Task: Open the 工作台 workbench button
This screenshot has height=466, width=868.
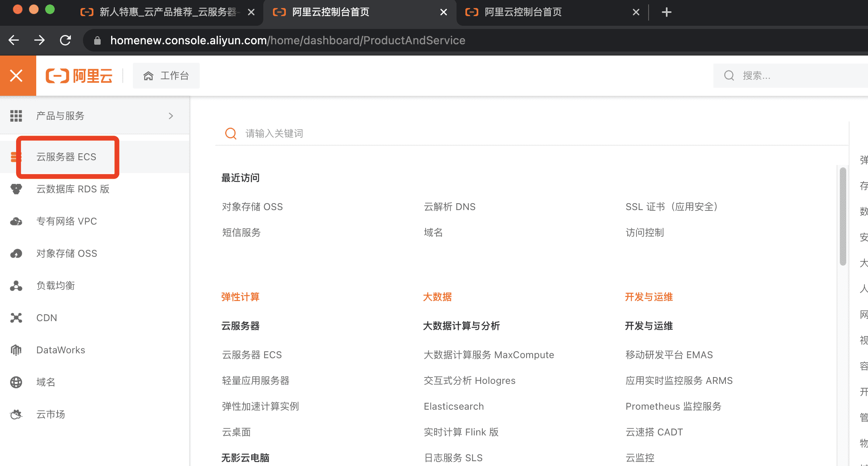Action: pos(166,76)
